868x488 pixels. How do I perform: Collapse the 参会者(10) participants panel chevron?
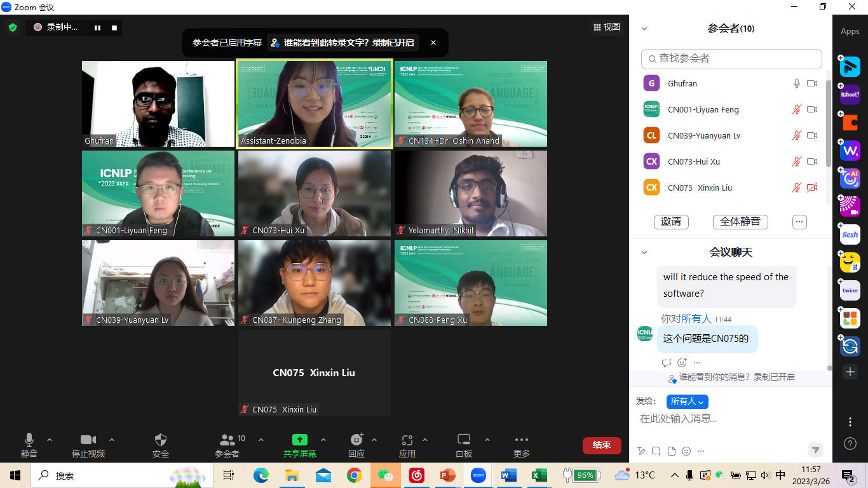pyautogui.click(x=644, y=29)
